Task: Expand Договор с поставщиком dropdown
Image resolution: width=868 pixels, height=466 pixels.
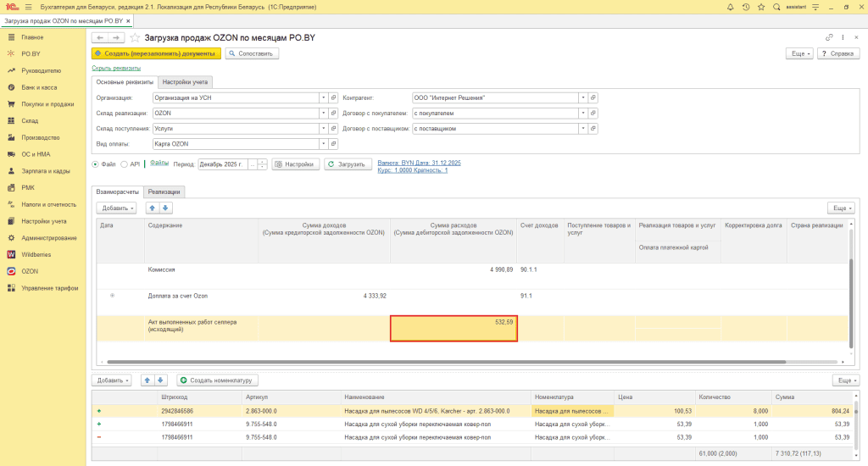Action: (x=583, y=129)
